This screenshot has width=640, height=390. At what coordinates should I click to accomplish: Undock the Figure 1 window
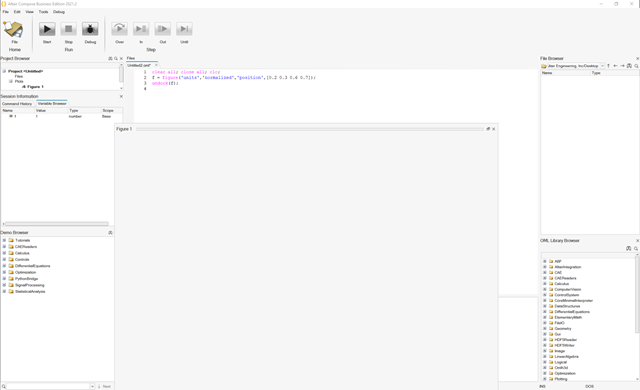coord(488,129)
